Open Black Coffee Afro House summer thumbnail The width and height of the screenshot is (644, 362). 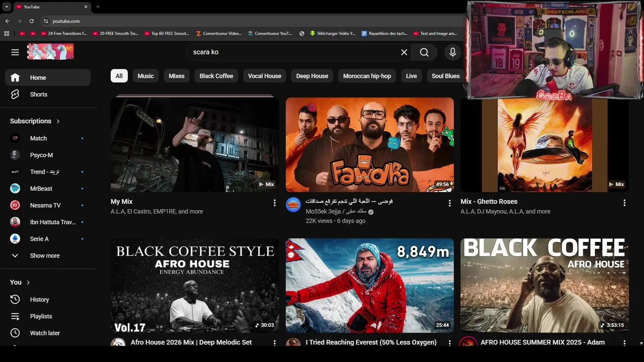544,286
